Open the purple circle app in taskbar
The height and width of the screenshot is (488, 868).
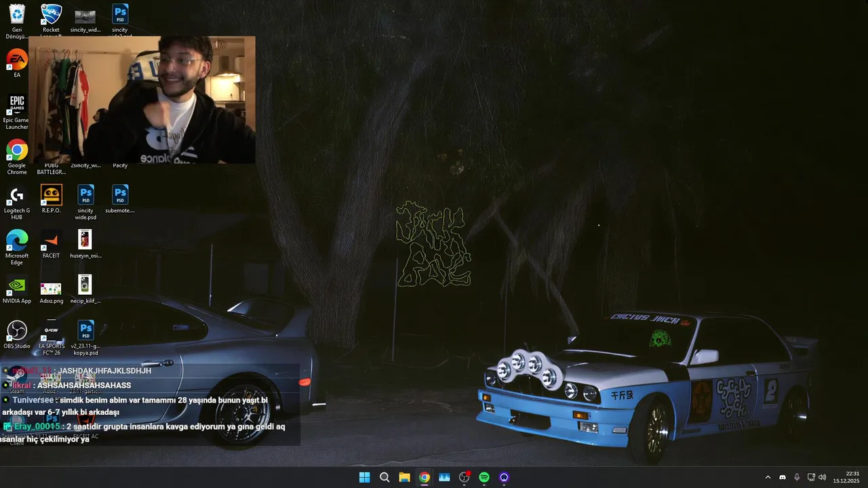[504, 477]
